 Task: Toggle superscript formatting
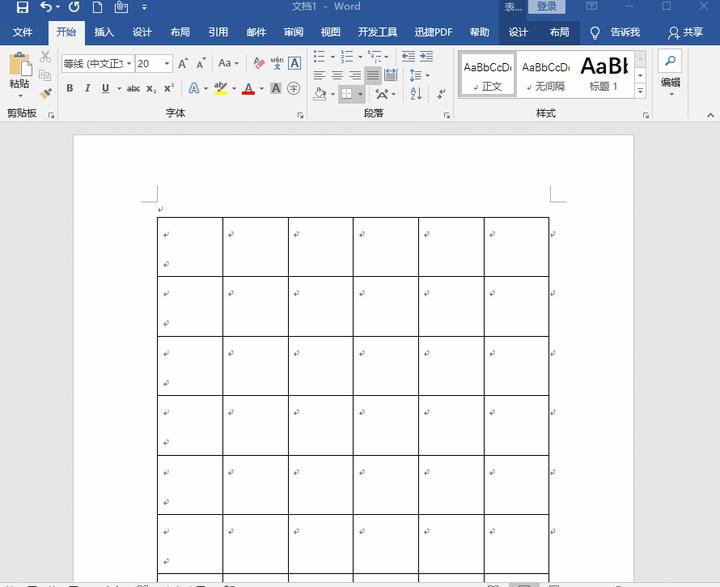(x=169, y=88)
